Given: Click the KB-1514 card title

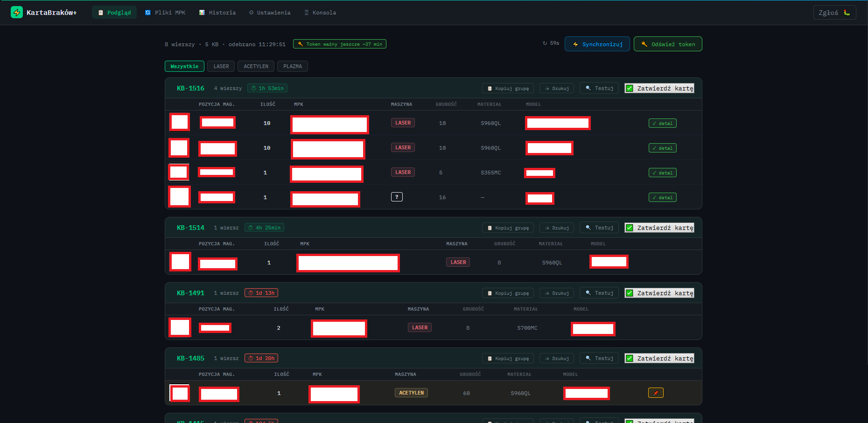Looking at the screenshot, I should (190, 228).
